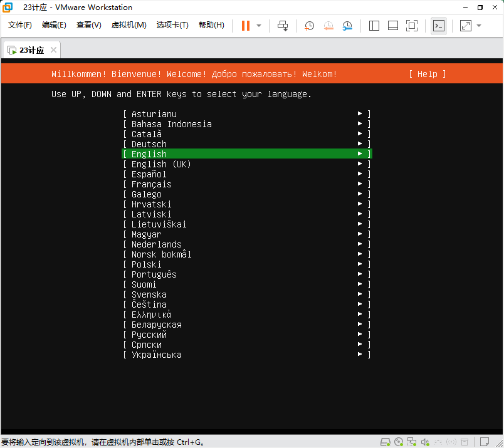The width and height of the screenshot is (504, 448).
Task: Select Српски language
Action: 247,345
